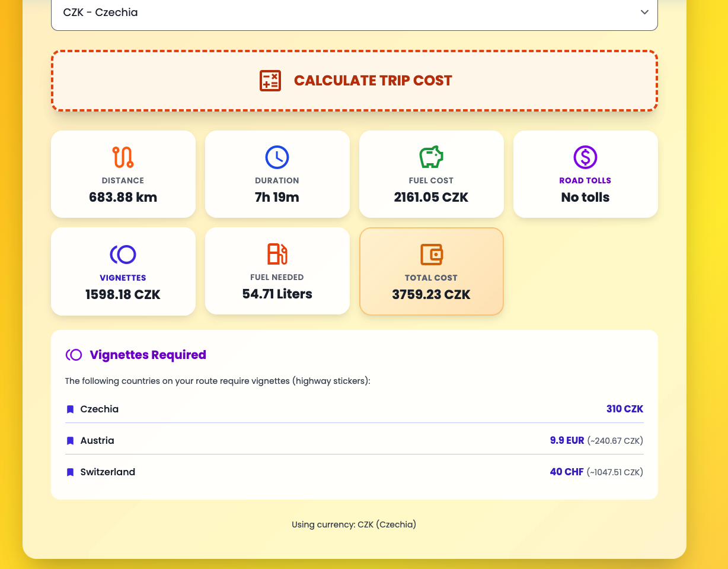The height and width of the screenshot is (569, 728).
Task: Click the fuel pump icon above Fuel Needed
Action: pos(277,254)
